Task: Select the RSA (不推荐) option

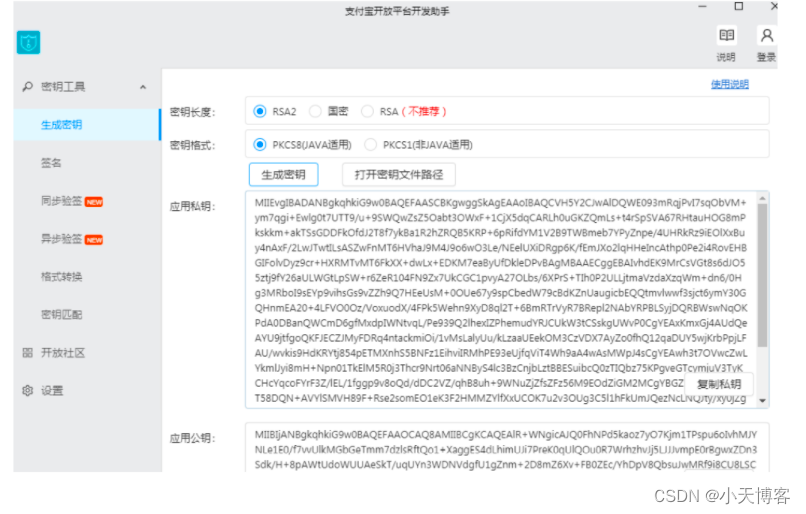Action: (367, 112)
